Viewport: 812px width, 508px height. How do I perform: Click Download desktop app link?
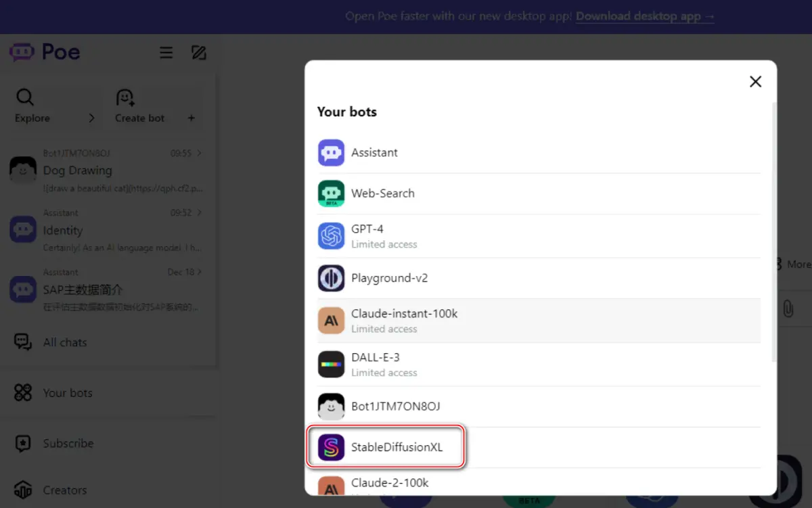645,16
